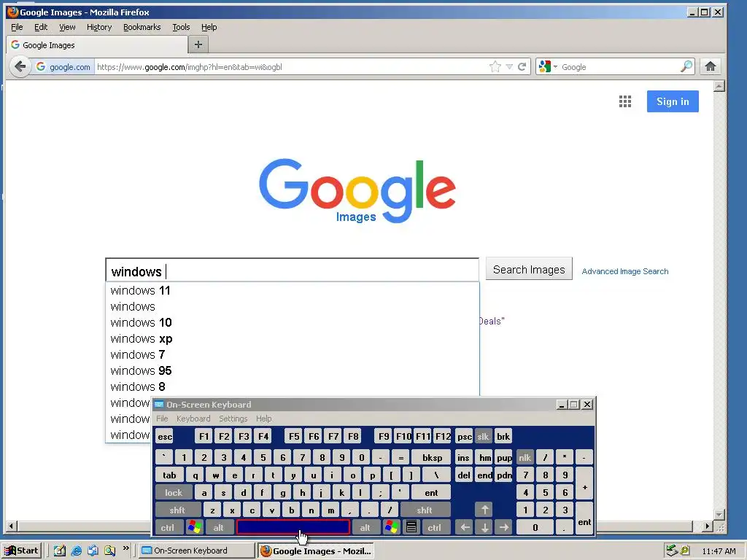747x560 pixels.
Task: Click the taskbar clock showing 11:47 AM
Action: (719, 551)
